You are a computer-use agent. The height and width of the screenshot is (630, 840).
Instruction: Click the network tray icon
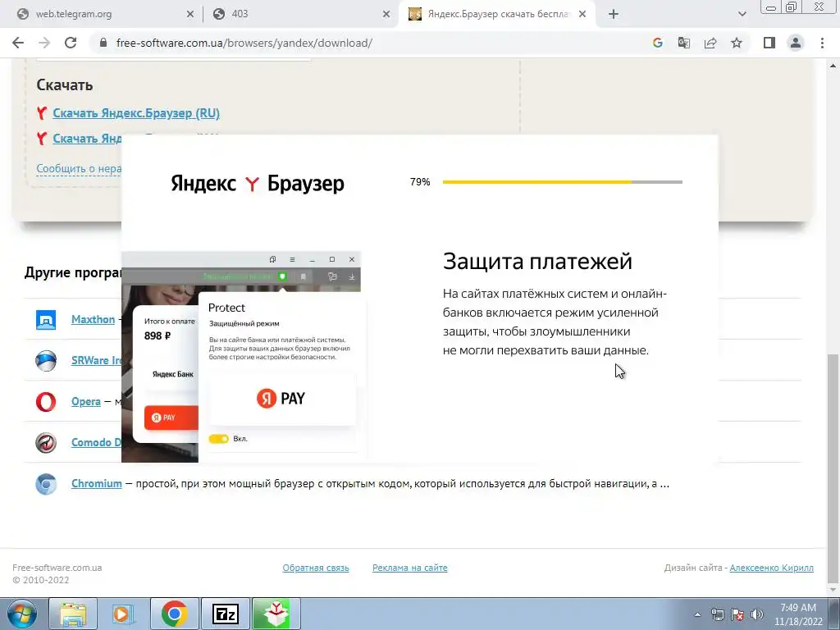coord(717,614)
